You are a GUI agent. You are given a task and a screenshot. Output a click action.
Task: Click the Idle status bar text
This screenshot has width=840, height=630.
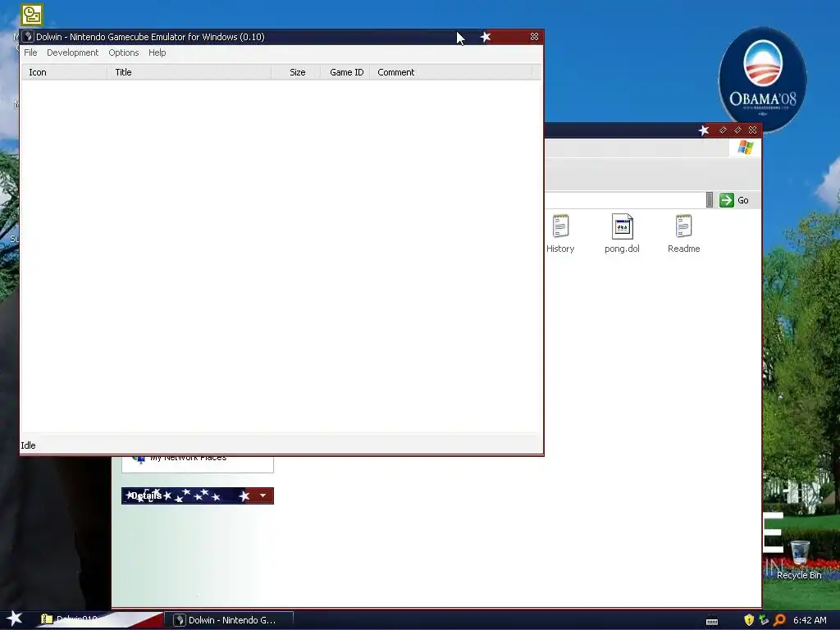(28, 445)
